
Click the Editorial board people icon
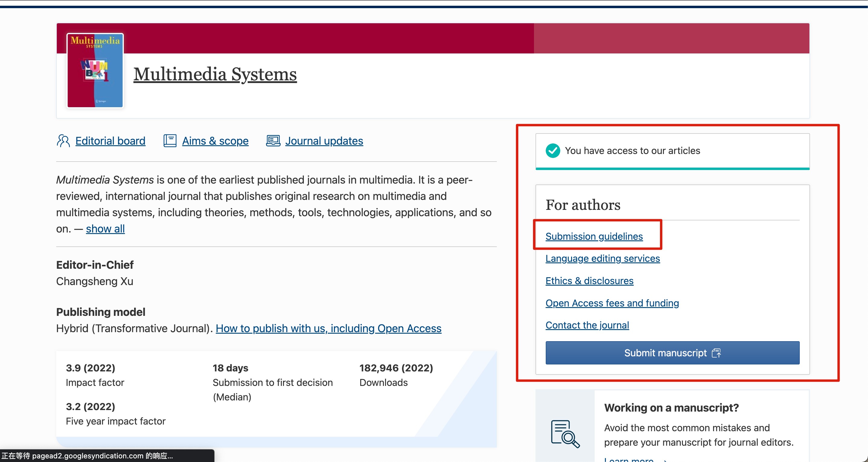pos(63,141)
